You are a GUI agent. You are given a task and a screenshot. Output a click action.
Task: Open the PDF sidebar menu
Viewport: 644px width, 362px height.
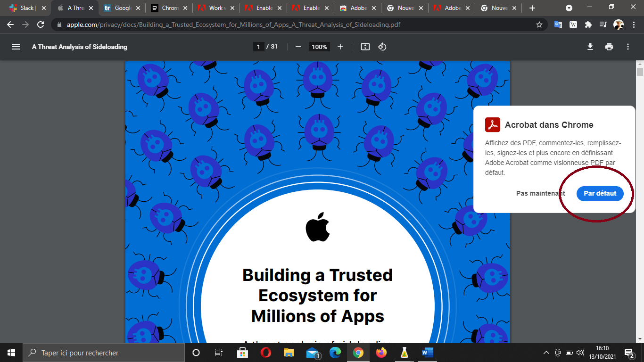click(x=16, y=47)
